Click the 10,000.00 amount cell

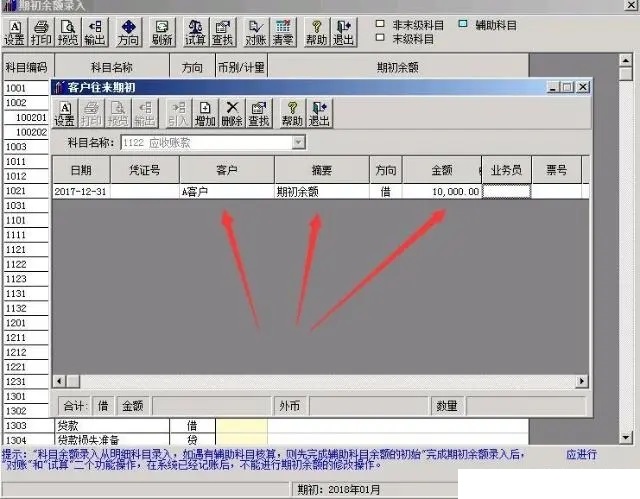tap(442, 191)
